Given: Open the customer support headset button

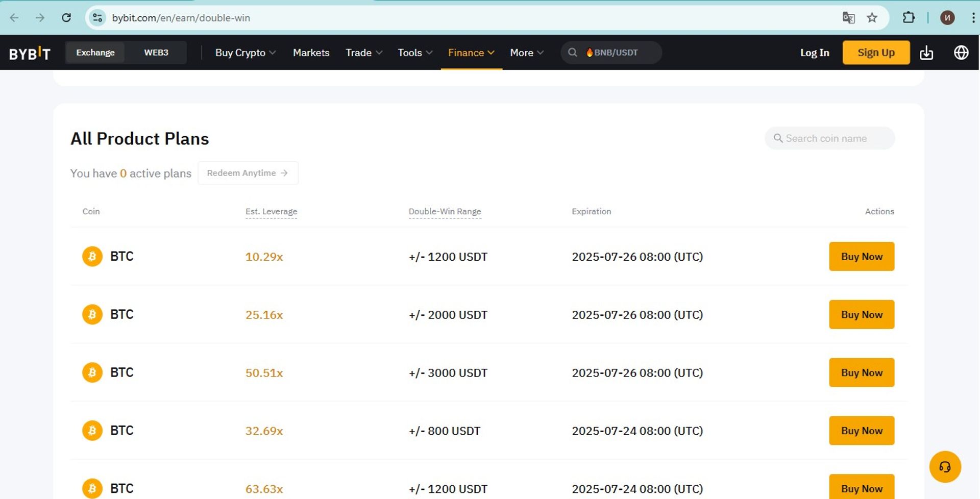Looking at the screenshot, I should tap(945, 467).
